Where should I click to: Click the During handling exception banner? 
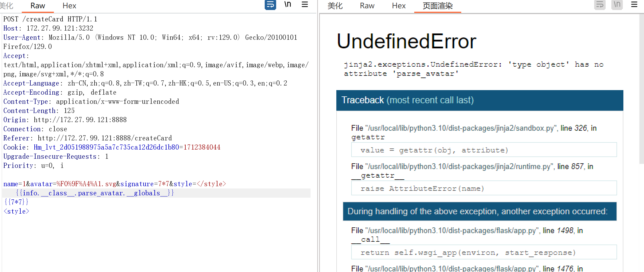click(x=480, y=211)
